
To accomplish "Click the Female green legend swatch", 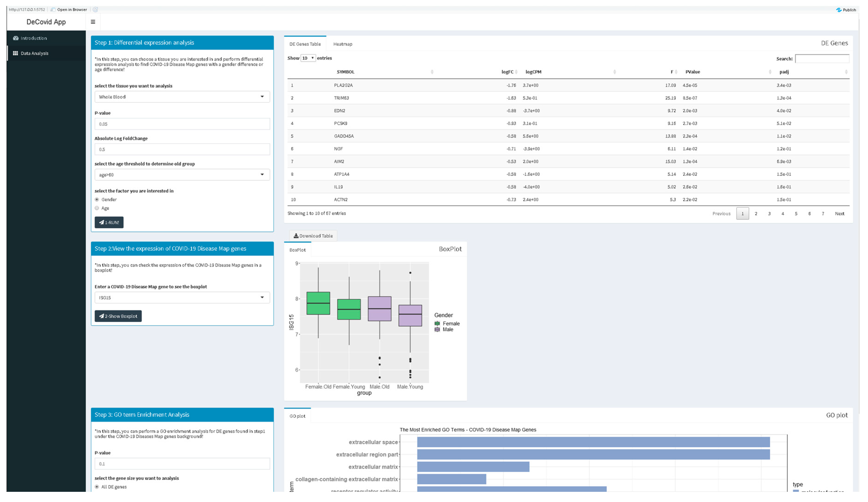I will click(437, 323).
